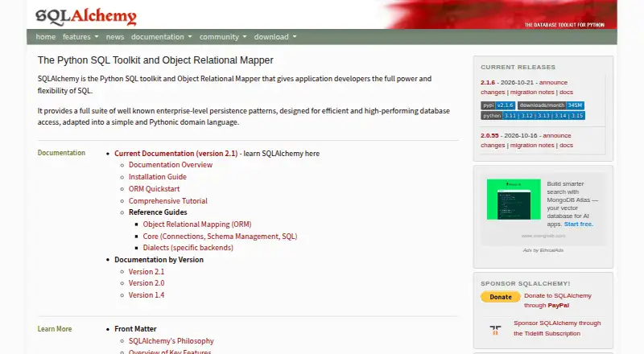The height and width of the screenshot is (354, 644).
Task: Expand the download dropdown menu
Action: click(x=275, y=36)
